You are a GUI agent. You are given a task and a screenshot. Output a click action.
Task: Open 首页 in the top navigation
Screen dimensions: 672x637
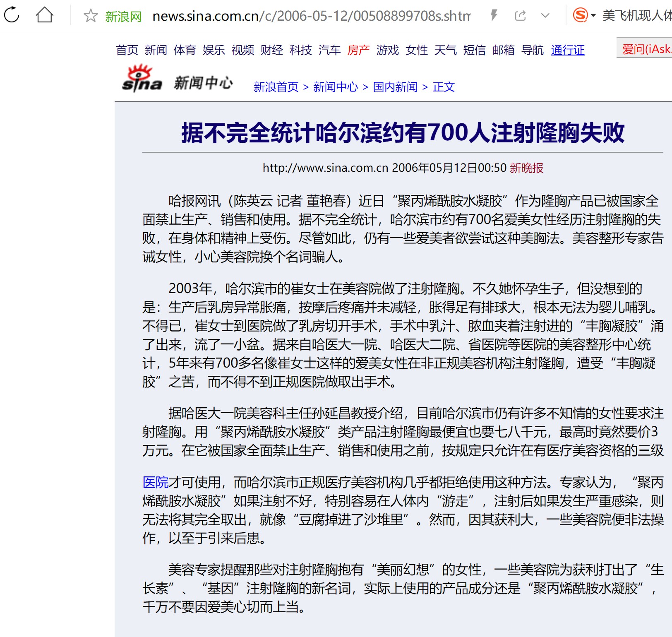coord(127,50)
